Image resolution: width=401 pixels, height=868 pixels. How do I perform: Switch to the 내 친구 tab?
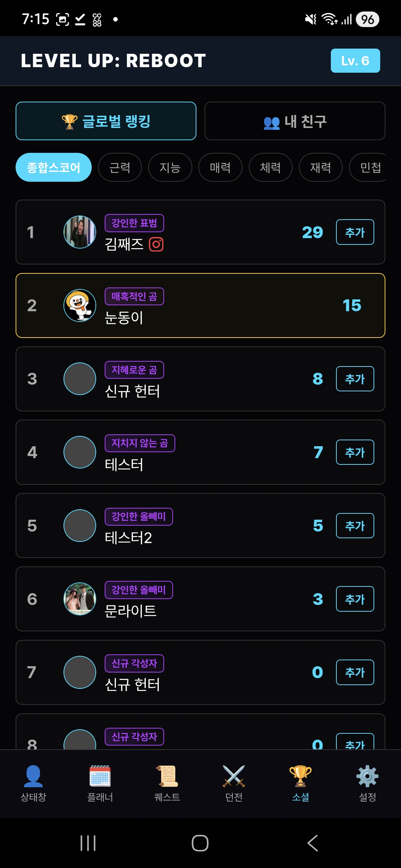coord(295,121)
